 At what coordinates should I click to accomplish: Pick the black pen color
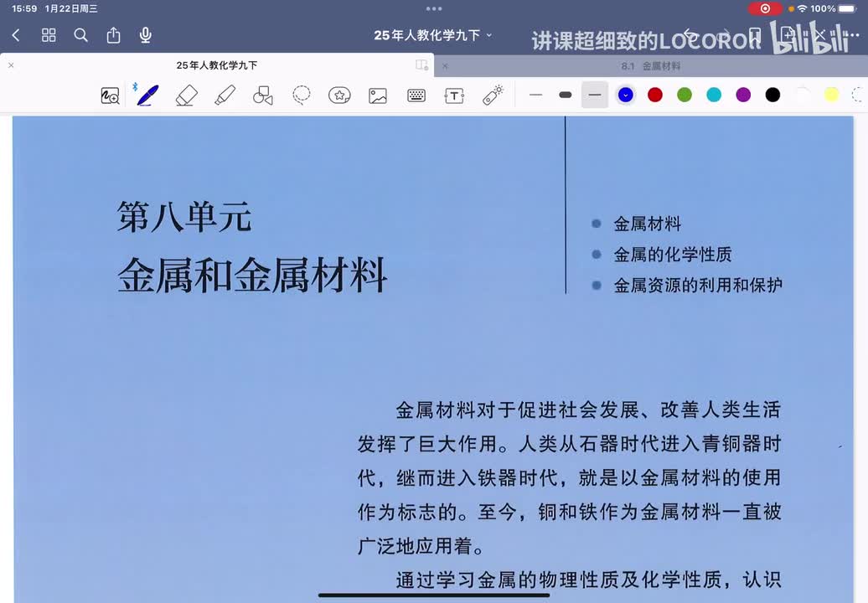click(772, 95)
